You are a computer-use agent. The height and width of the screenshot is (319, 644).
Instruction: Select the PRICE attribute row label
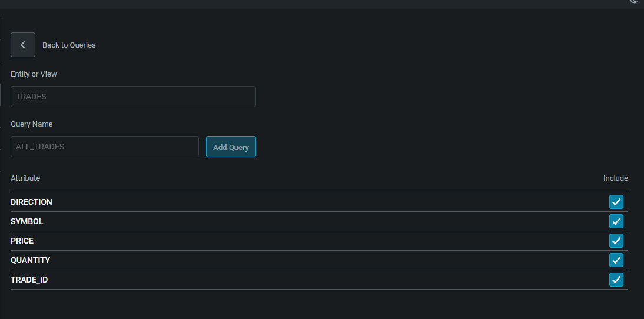pyautogui.click(x=22, y=241)
